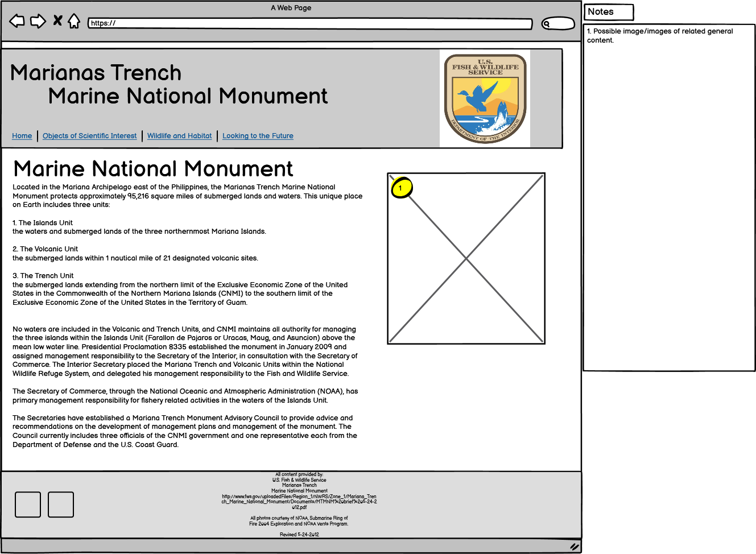Open the Objects of Scientific Interest tab
Screen dimensions: 756x554
89,136
